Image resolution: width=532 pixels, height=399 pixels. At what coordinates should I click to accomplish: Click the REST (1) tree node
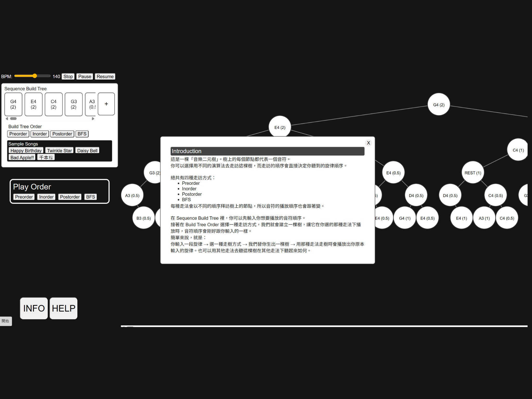coord(473,173)
